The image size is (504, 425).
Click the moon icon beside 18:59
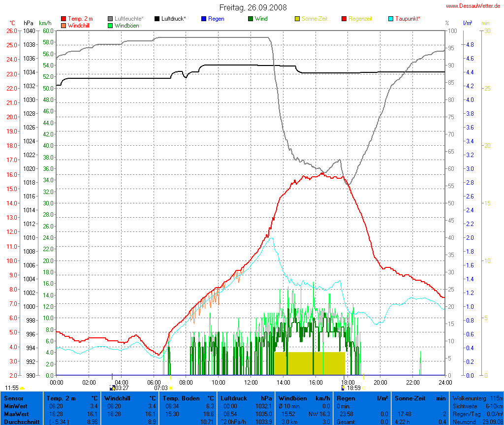(x=343, y=388)
